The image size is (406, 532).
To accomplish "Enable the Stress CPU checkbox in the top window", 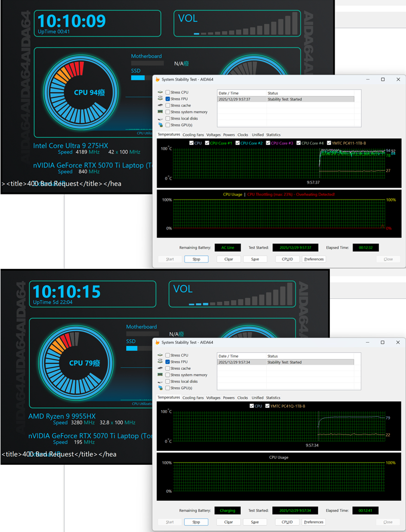I will tap(168, 92).
